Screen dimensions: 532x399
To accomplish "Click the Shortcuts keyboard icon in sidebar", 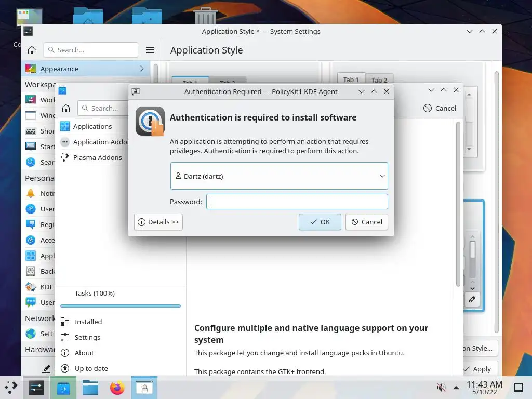I will pos(31,131).
